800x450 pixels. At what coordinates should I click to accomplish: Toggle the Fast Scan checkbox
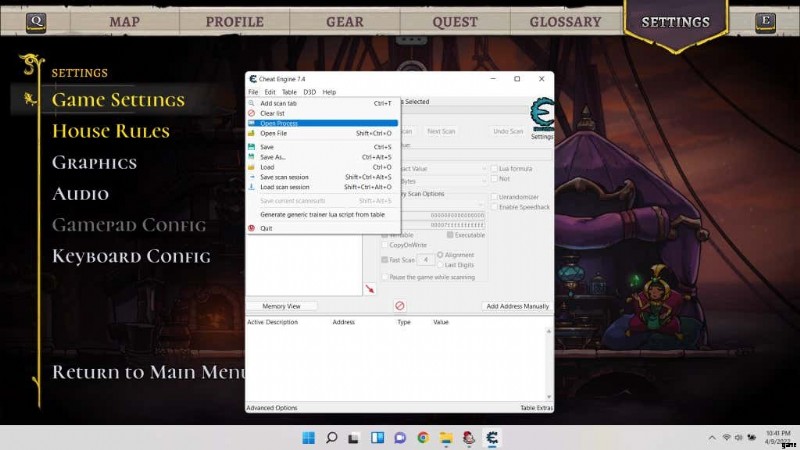385,260
